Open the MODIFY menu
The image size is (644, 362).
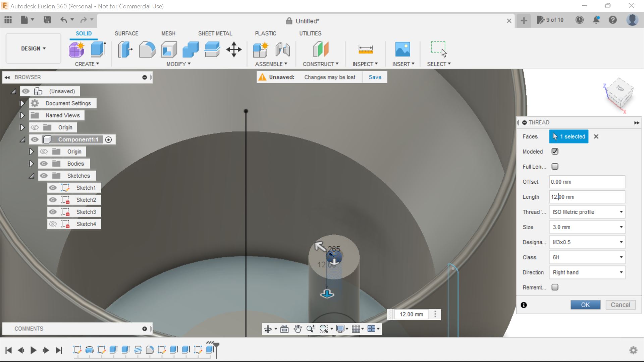point(178,64)
